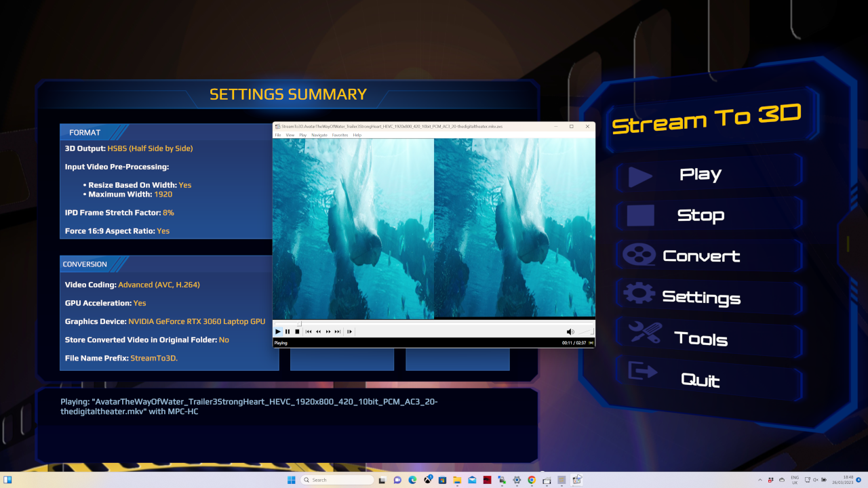
Task: Skip to previous file in MPC-HC
Action: coord(309,331)
